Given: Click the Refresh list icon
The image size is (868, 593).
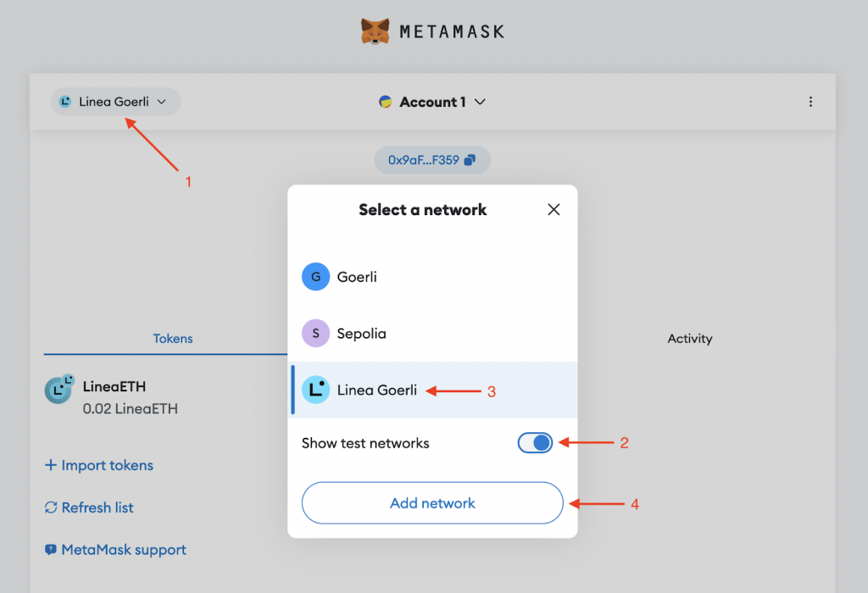Looking at the screenshot, I should point(50,507).
